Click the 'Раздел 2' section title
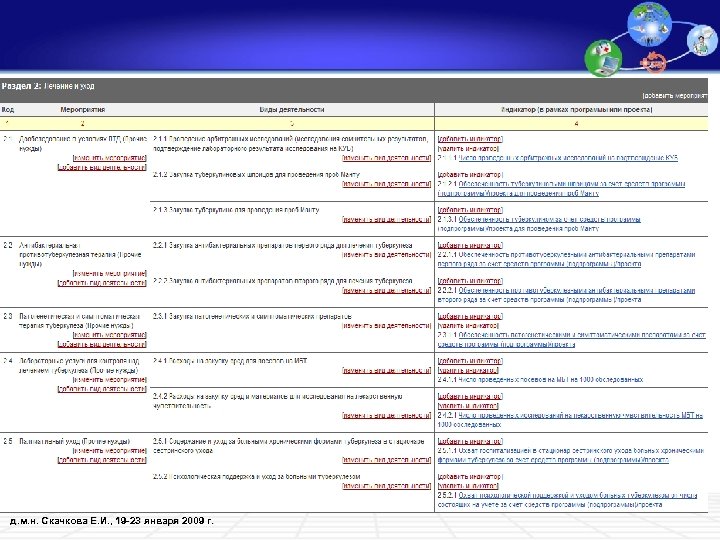This screenshot has height=540, width=720. click(x=48, y=86)
